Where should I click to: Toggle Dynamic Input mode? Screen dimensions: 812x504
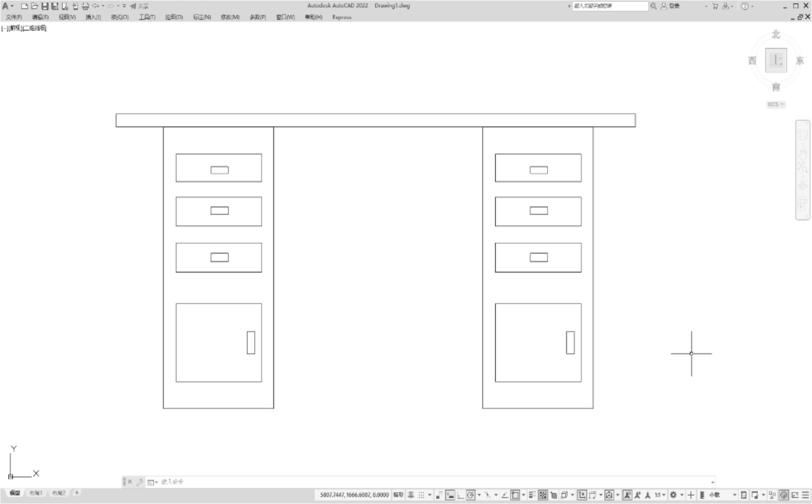click(x=450, y=495)
